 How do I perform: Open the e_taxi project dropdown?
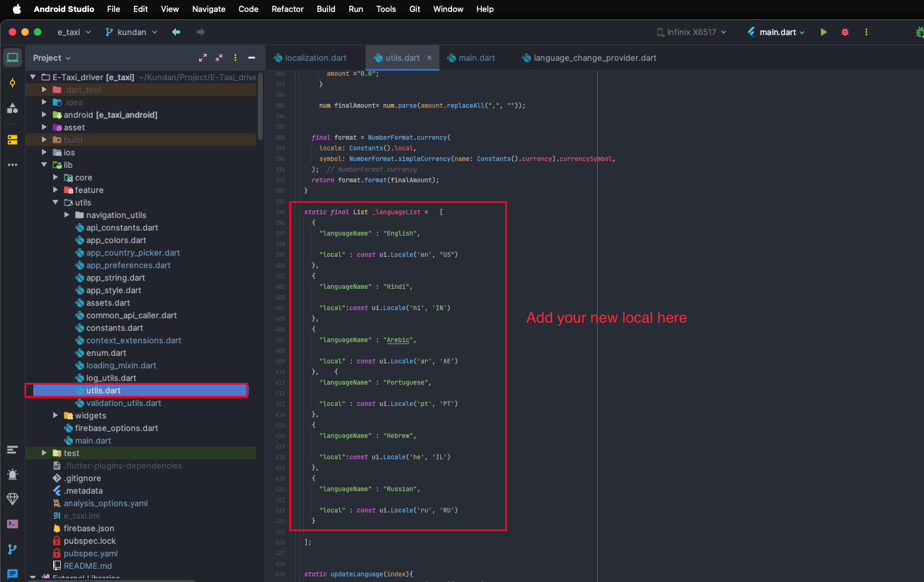(74, 32)
